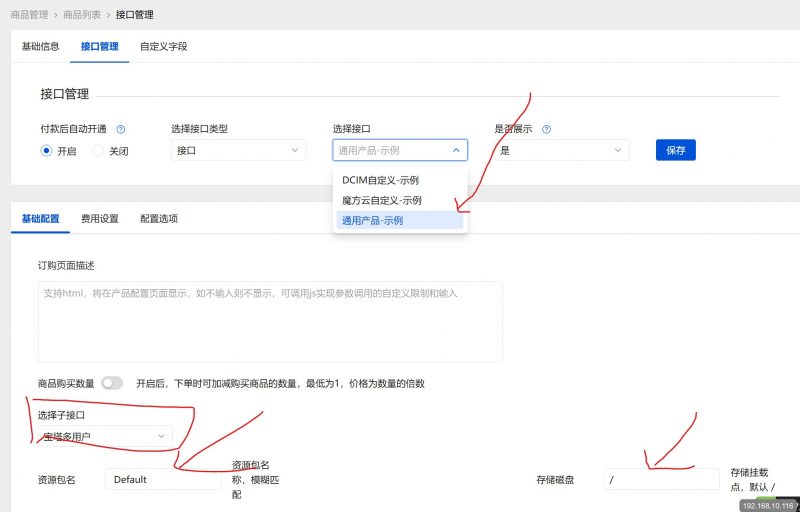Go to 商品管理 in the breadcrumb

tap(29, 15)
